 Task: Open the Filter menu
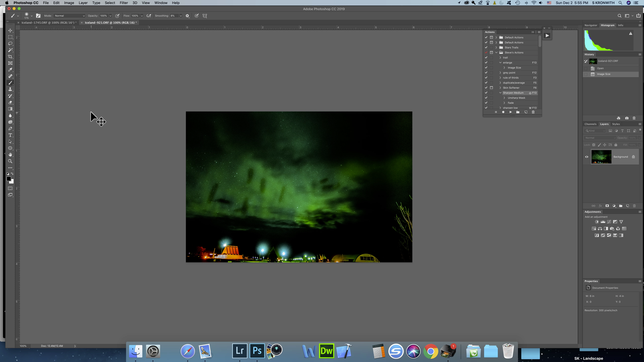124,3
